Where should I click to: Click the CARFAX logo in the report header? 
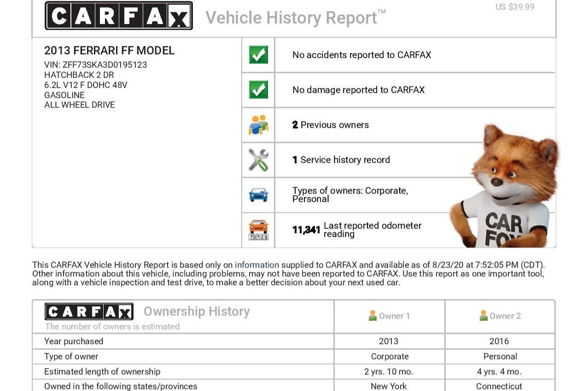point(119,16)
